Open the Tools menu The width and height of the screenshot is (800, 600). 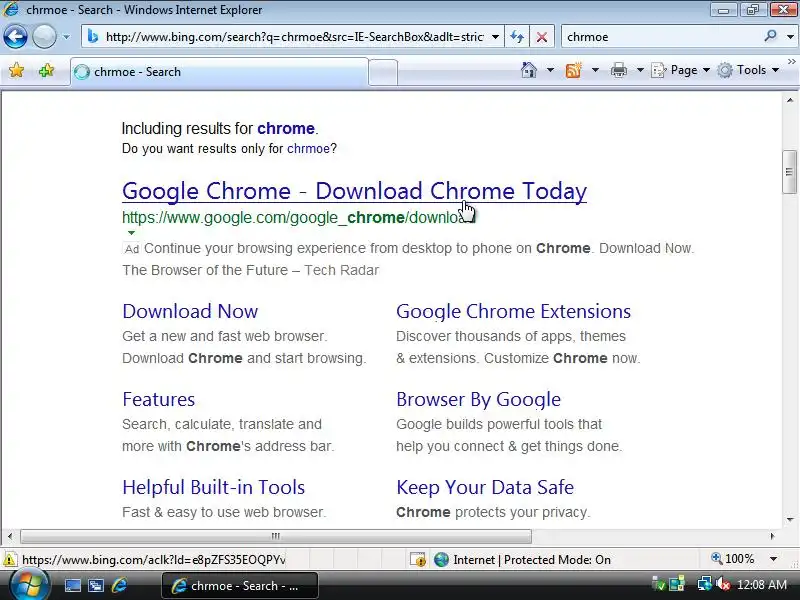pos(748,70)
